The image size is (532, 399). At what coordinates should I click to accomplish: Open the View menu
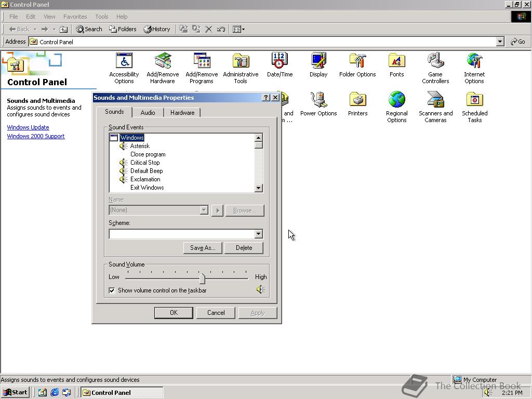[x=49, y=17]
